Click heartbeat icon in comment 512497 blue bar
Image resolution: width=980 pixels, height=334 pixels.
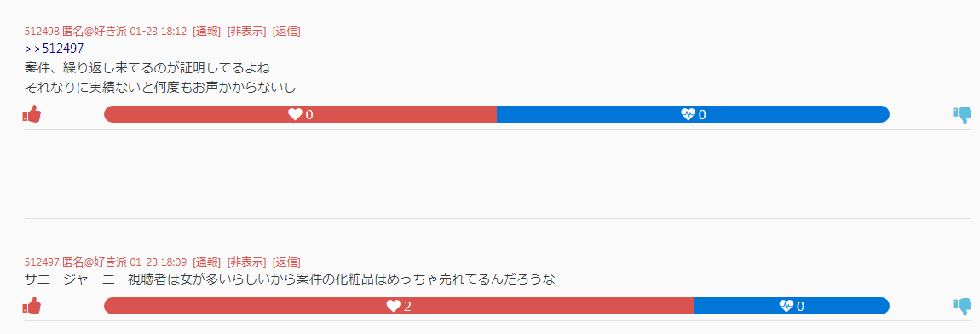pyautogui.click(x=787, y=306)
